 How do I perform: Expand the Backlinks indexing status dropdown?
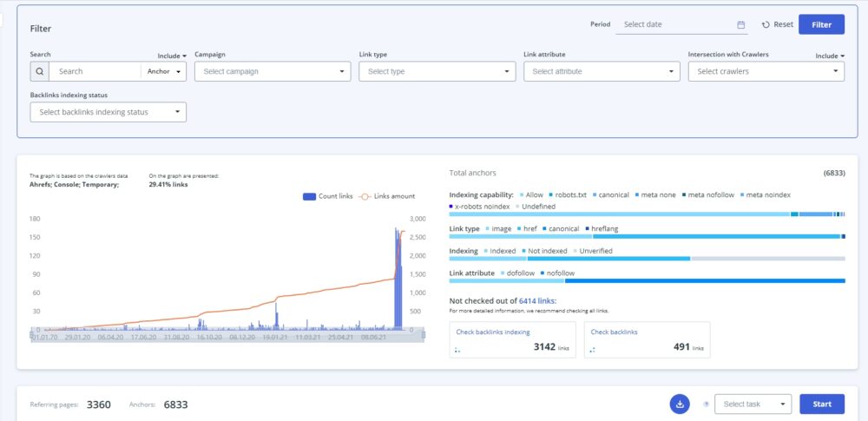tap(108, 112)
